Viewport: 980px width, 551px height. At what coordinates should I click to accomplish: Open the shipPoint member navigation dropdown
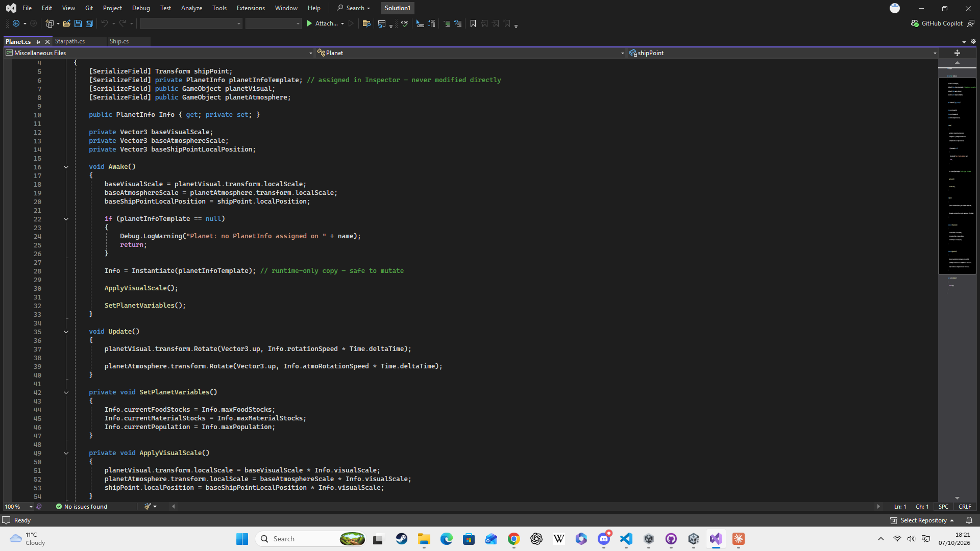pyautogui.click(x=783, y=53)
